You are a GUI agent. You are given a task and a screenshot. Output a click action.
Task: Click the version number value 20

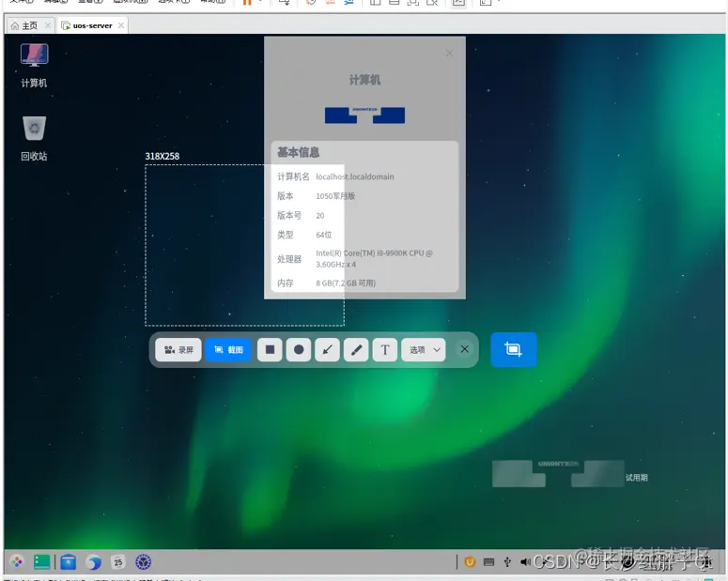click(320, 216)
